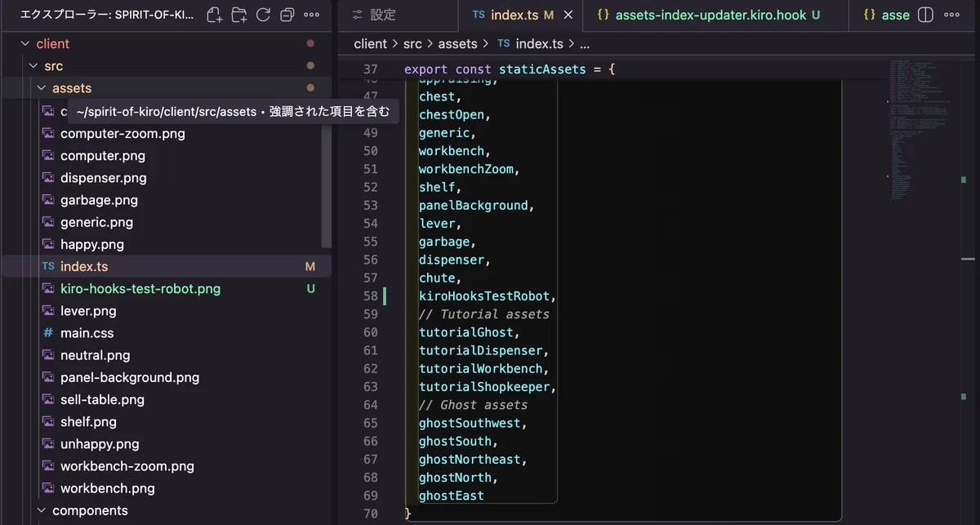Open kiro-hooks-test-robot.png file
Viewport: 980px width, 525px height.
pos(140,288)
